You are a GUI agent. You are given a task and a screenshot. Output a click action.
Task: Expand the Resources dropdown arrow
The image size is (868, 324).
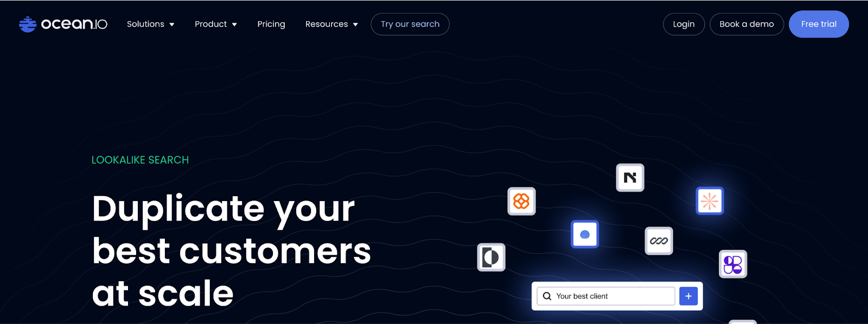tap(355, 24)
